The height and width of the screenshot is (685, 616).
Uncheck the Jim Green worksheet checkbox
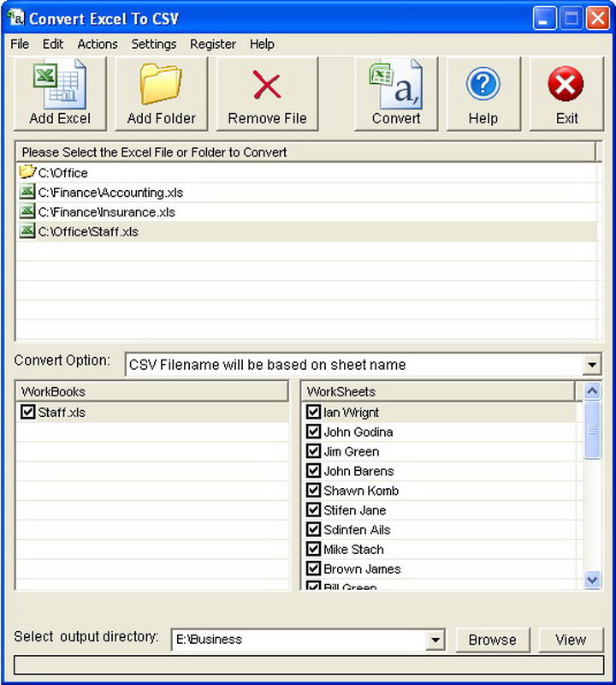coord(313,451)
